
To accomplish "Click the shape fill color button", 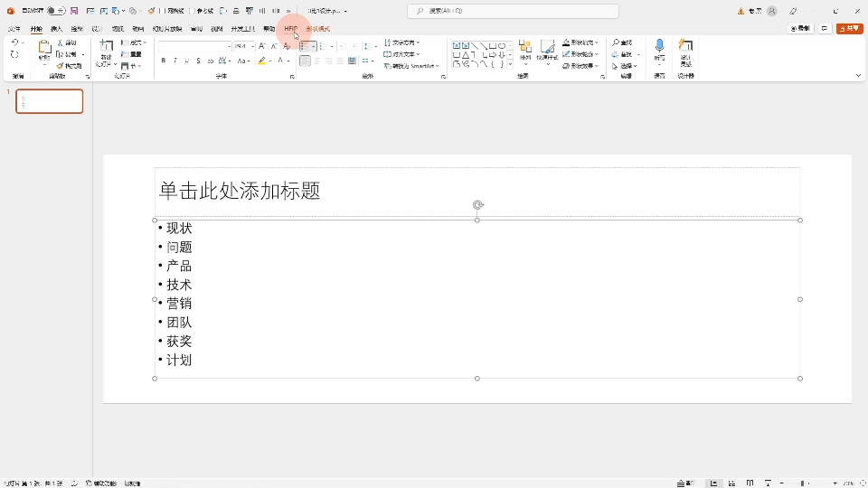I will point(580,42).
